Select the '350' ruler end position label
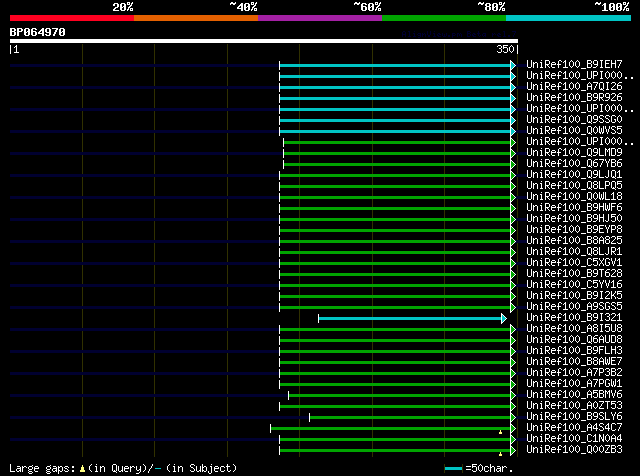The image size is (640, 476). coord(505,49)
